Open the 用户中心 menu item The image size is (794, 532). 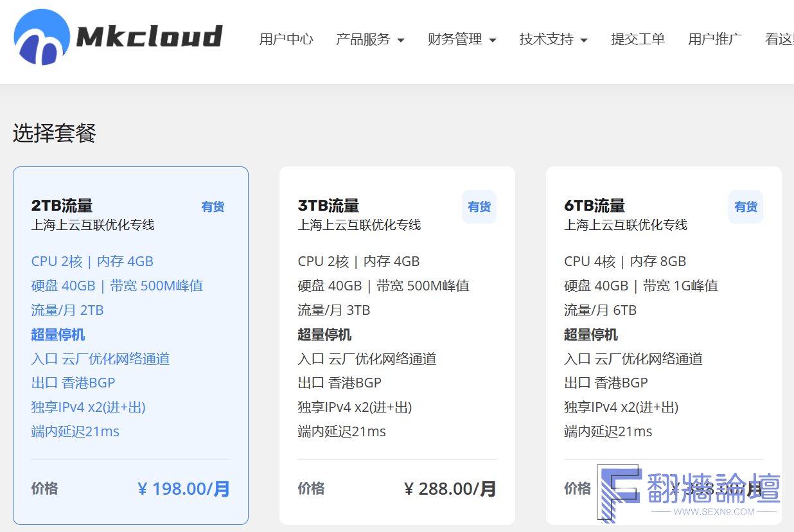click(286, 39)
